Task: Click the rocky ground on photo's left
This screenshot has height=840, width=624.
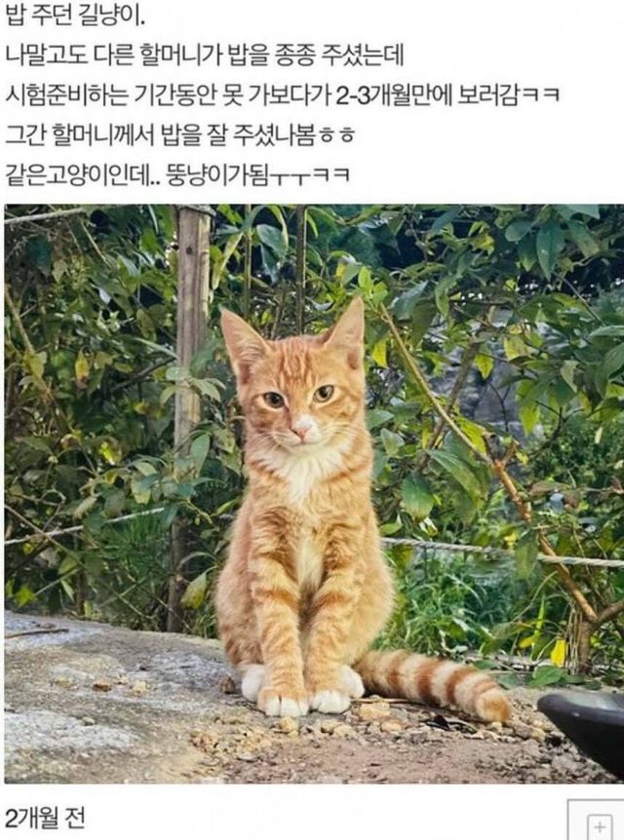Action: coord(107,697)
